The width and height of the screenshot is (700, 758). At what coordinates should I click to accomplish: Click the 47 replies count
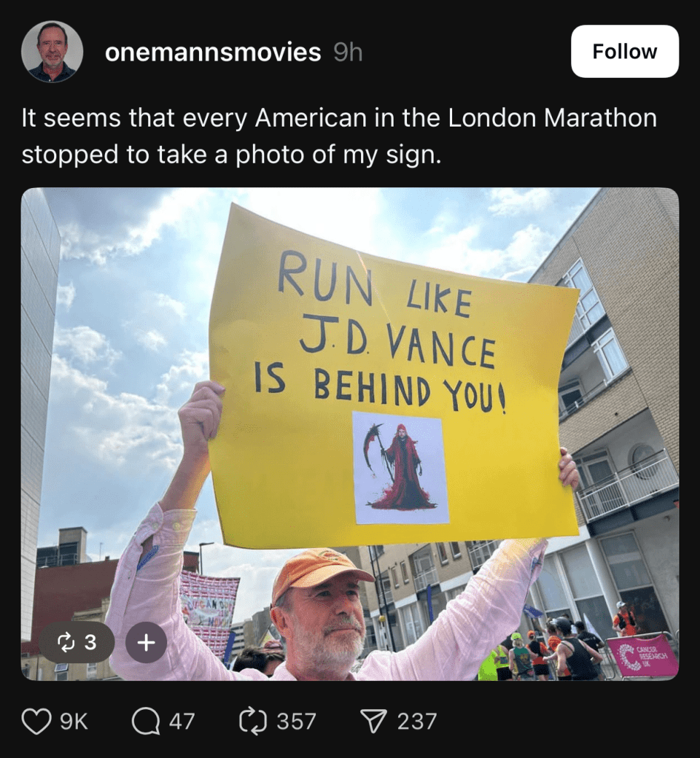point(182,721)
